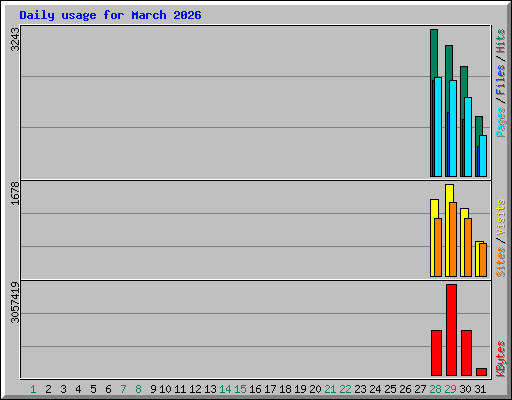This screenshot has height=400, width=512.
Task: Select the cyan pages bar for day 29
Action: tap(453, 129)
